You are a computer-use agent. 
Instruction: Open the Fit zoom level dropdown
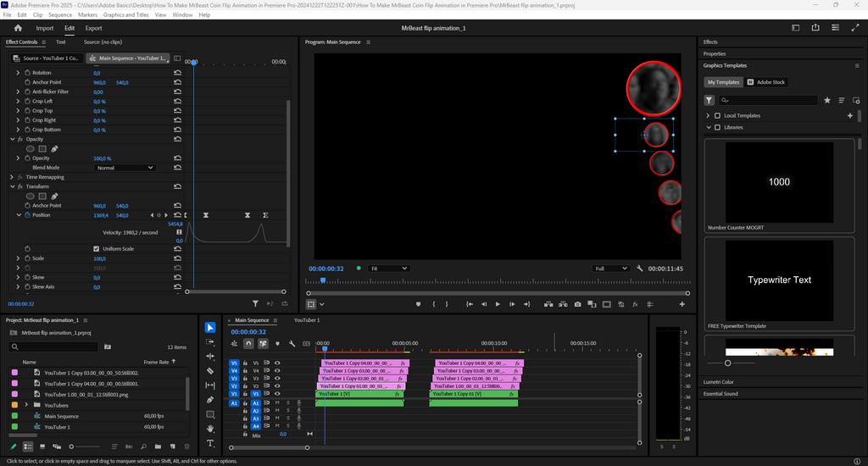click(389, 269)
